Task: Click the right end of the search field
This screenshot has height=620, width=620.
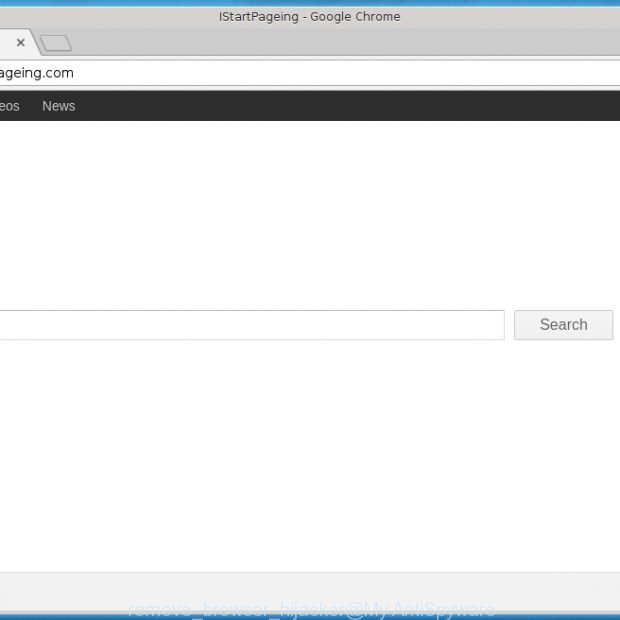Action: click(490, 325)
